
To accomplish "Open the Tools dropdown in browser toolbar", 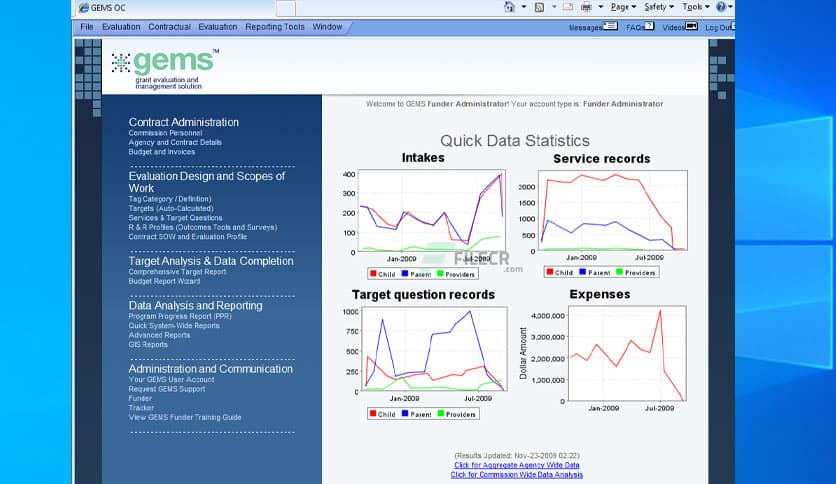I will click(x=694, y=7).
